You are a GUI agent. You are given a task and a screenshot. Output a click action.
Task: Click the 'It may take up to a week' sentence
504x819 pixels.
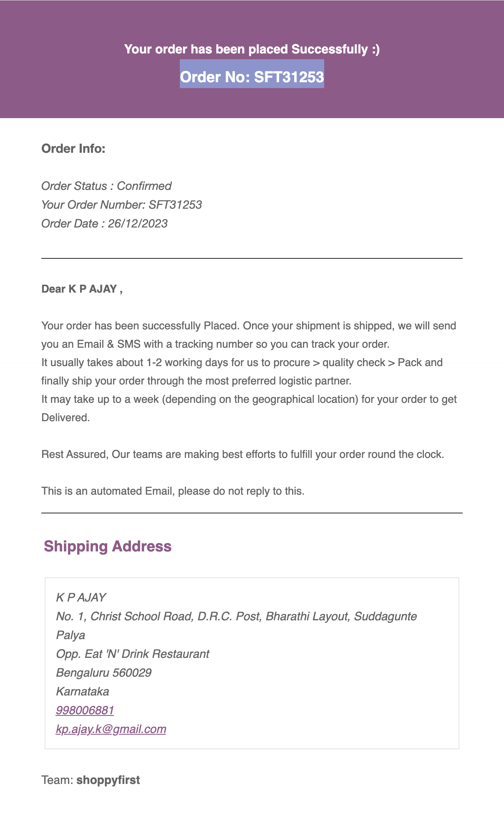[249, 399]
